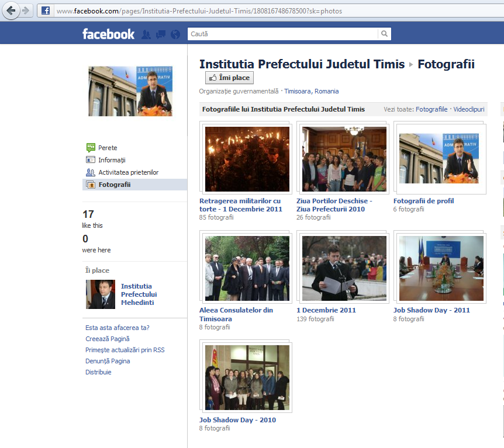The width and height of the screenshot is (504, 448).
Task: Click the Informații sidebar icon
Action: point(90,159)
